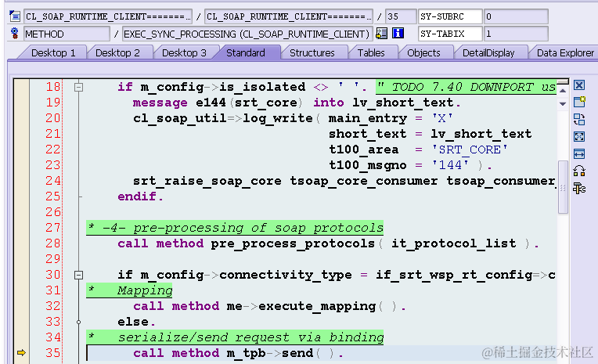Screen dimensions: 598x364
Task: Click the line number field showing 35
Action: [401, 16]
